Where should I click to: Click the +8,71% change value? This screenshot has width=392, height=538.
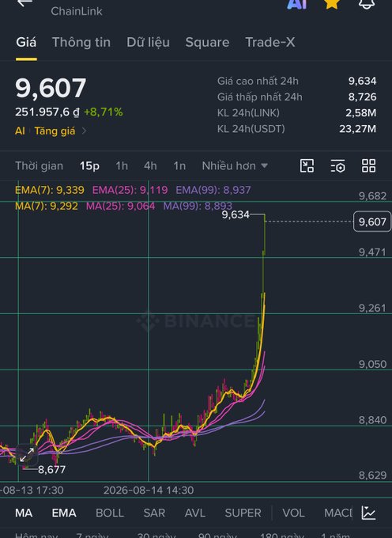pyautogui.click(x=104, y=112)
